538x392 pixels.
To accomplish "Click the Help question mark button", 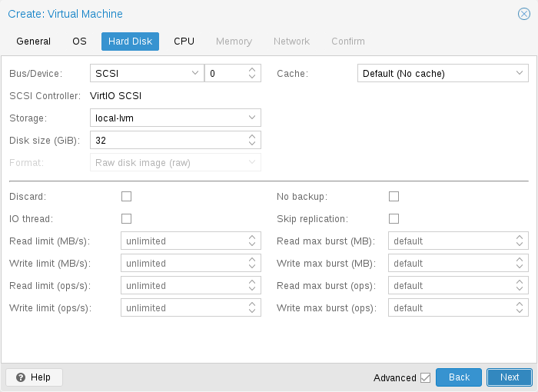I will pos(34,377).
